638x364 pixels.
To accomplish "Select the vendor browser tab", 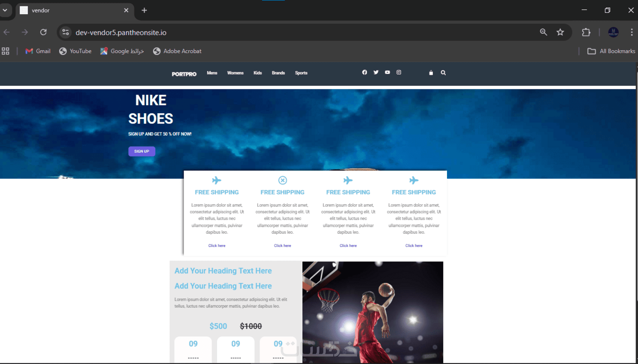I will [x=75, y=11].
